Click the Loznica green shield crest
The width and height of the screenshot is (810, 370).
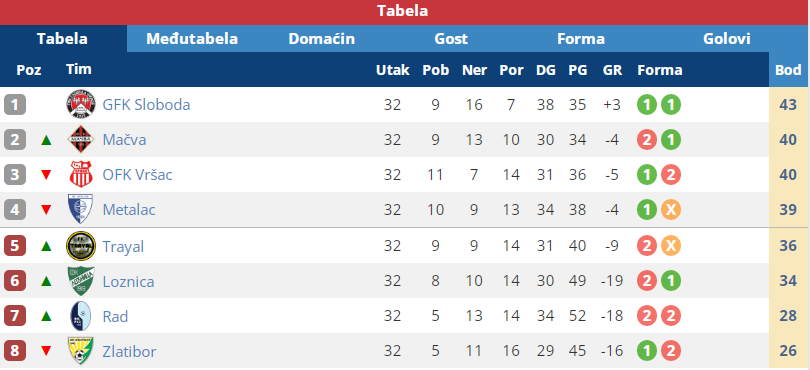(81, 281)
